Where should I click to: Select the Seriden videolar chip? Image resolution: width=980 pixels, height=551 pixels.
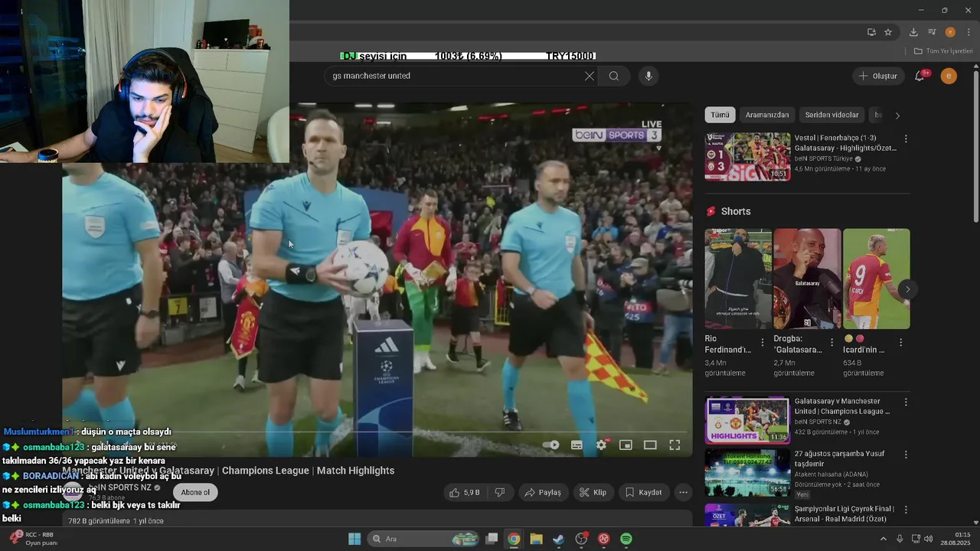[832, 115]
